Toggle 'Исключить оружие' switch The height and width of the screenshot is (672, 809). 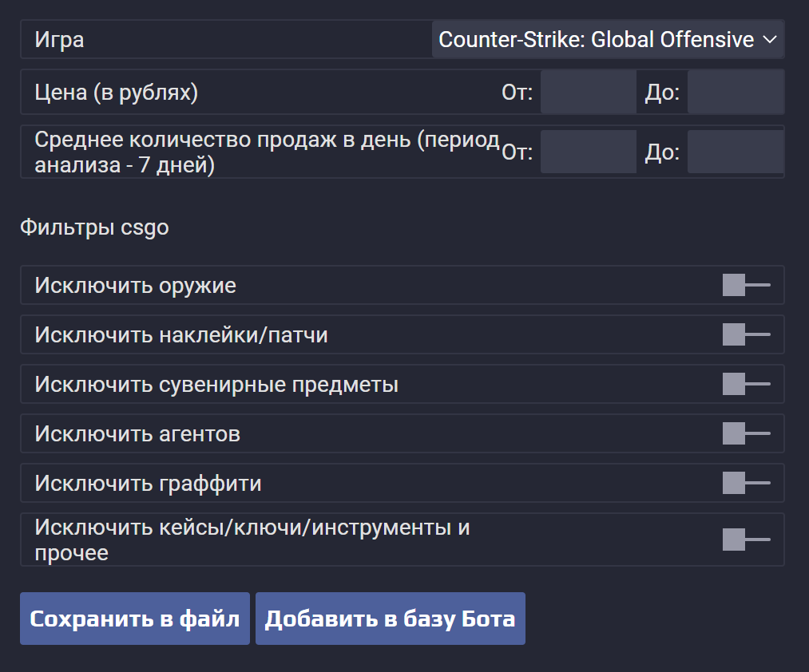click(x=746, y=285)
